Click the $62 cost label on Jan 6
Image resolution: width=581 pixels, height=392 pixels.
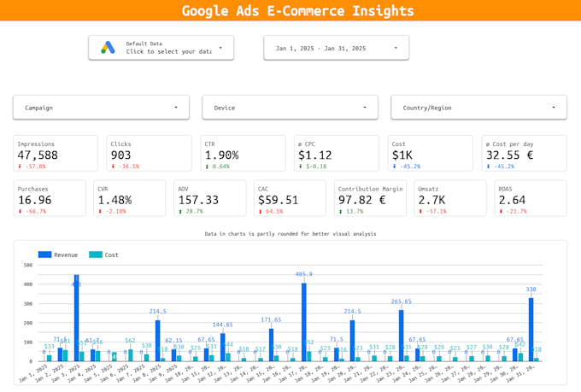coord(130,340)
